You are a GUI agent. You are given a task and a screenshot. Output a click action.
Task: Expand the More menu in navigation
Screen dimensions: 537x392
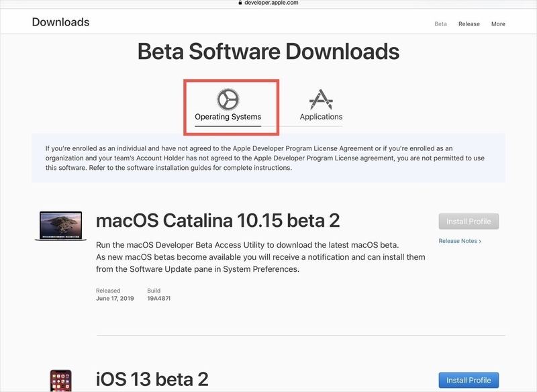[498, 24]
